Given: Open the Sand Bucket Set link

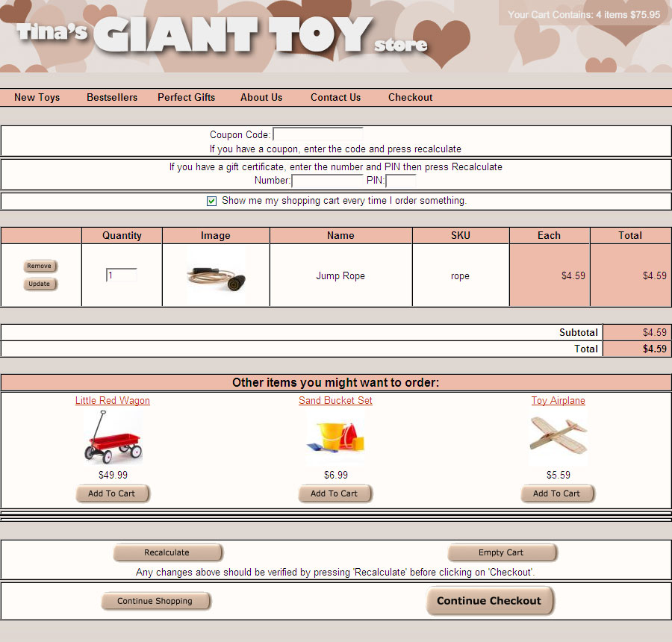Looking at the screenshot, I should [335, 401].
